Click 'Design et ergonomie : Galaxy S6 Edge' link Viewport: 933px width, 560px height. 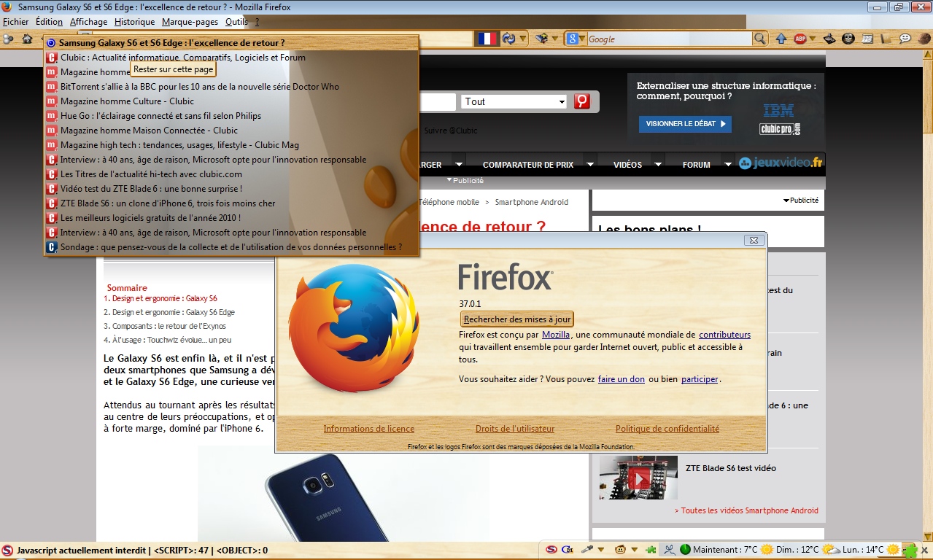point(174,312)
